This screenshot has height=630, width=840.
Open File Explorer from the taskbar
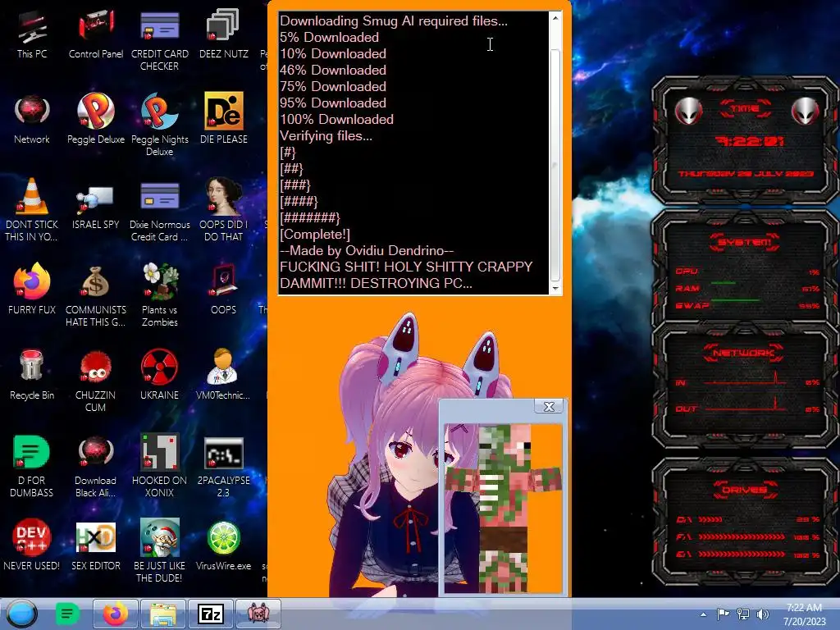pyautogui.click(x=163, y=614)
